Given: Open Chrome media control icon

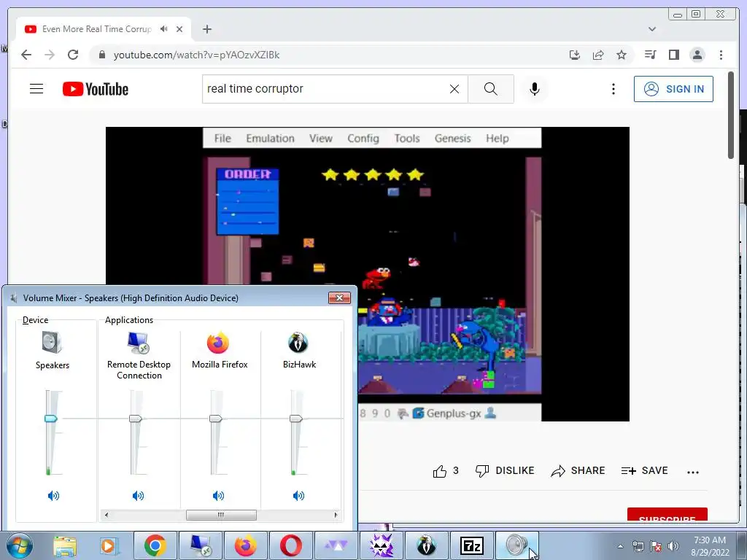Looking at the screenshot, I should (x=650, y=55).
